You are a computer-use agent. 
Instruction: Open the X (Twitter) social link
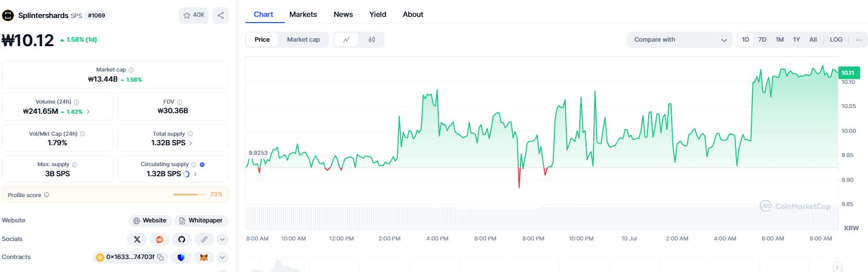pos(137,239)
